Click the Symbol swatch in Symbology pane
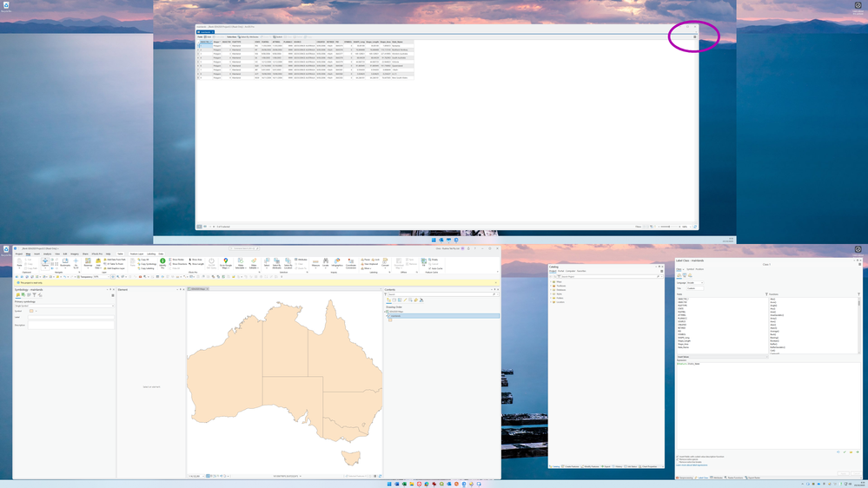The image size is (868, 488). point(31,311)
